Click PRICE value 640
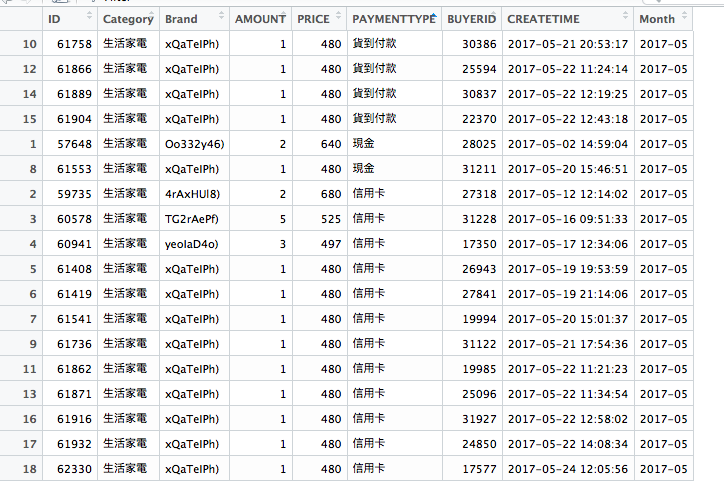The width and height of the screenshot is (724, 489). pyautogui.click(x=331, y=144)
